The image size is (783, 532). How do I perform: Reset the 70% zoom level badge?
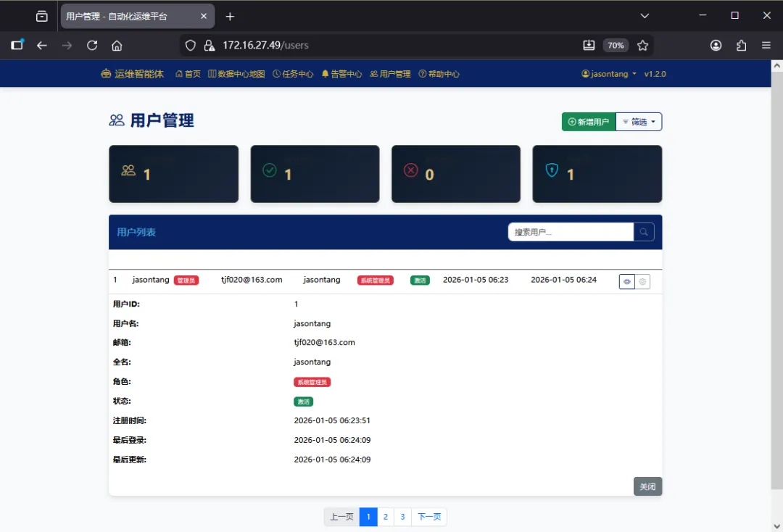[x=616, y=46]
